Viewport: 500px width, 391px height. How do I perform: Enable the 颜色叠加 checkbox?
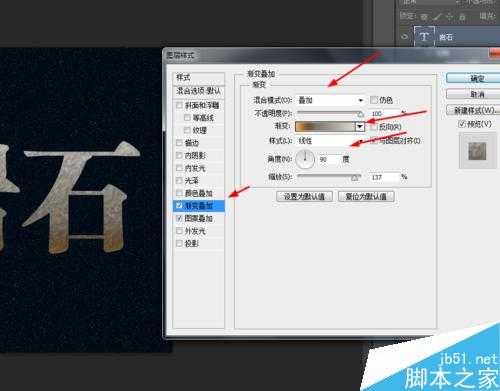click(179, 193)
